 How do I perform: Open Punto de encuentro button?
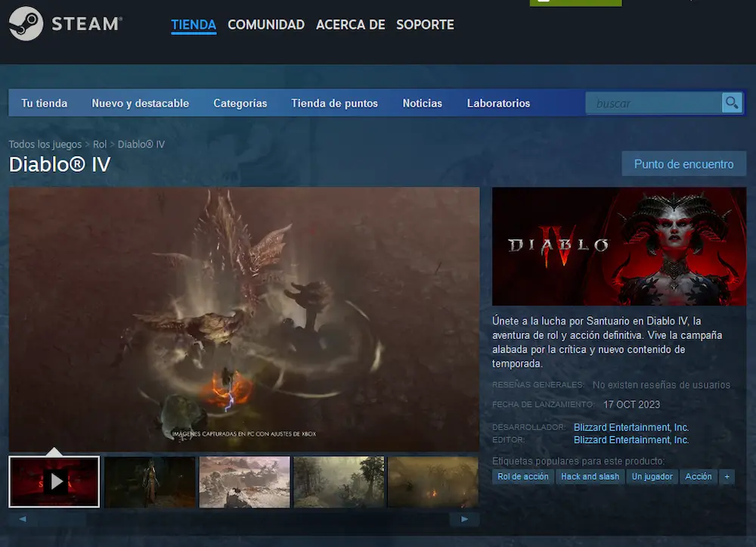pyautogui.click(x=683, y=164)
